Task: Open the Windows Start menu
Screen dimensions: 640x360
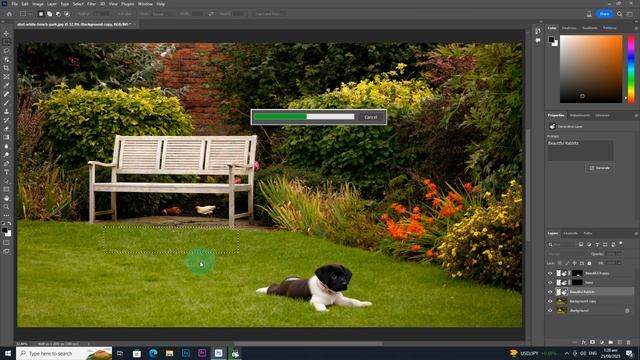Action: pos(7,353)
